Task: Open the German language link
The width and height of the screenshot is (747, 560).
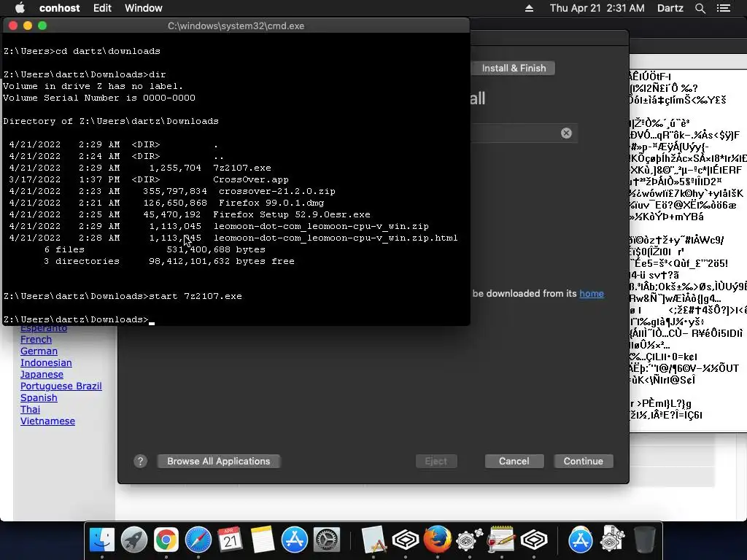Action: point(39,351)
